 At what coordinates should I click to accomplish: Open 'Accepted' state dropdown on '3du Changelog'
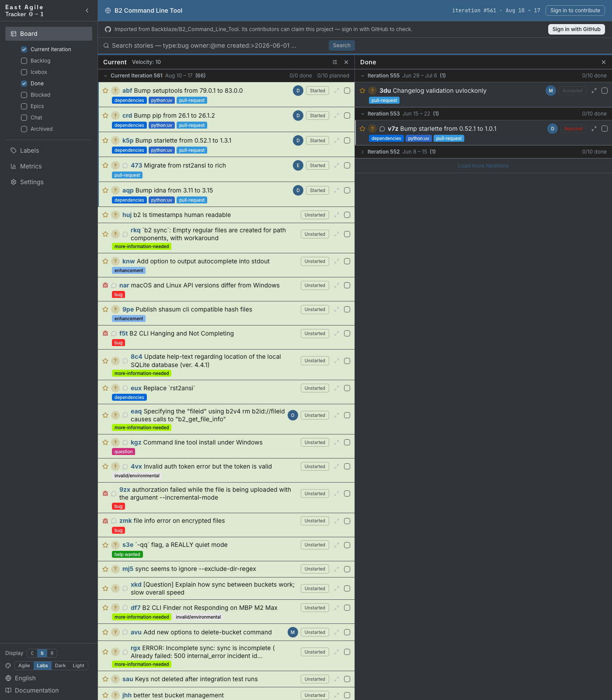[573, 91]
